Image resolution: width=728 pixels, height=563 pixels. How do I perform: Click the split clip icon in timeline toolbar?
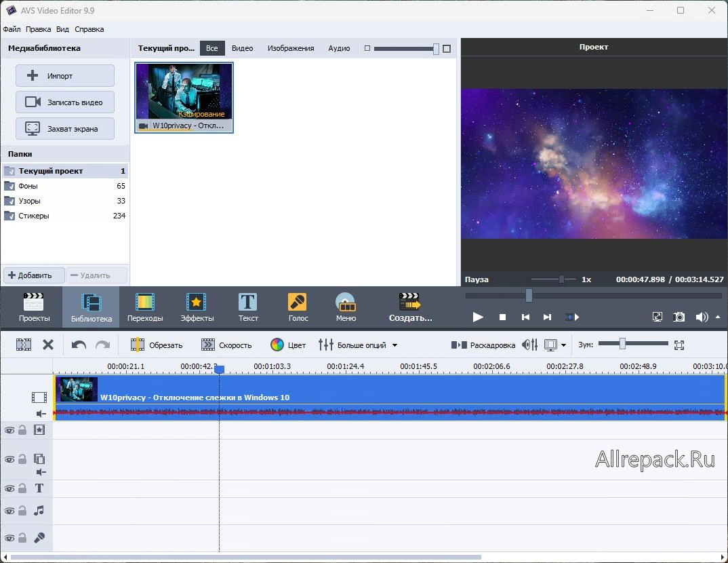click(x=24, y=345)
